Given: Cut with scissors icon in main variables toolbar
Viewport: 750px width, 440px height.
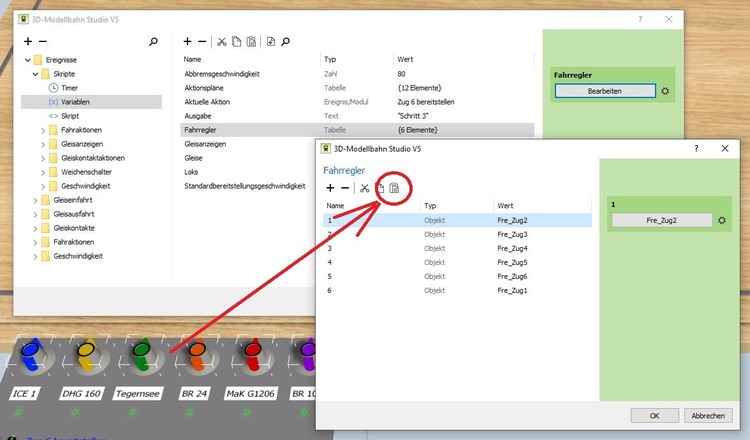Looking at the screenshot, I should (x=221, y=42).
